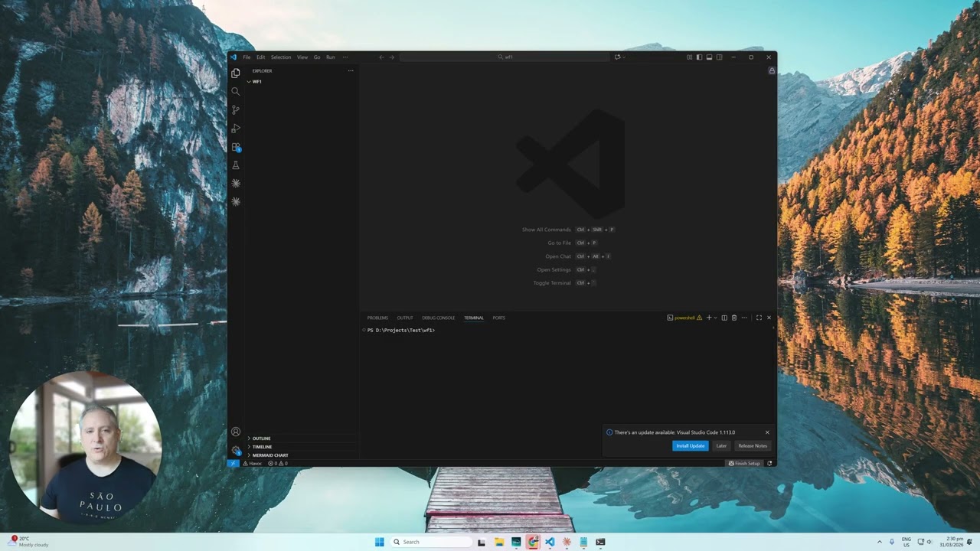Toggle the bottom panel visibility
This screenshot has width=980, height=551.
[709, 57]
